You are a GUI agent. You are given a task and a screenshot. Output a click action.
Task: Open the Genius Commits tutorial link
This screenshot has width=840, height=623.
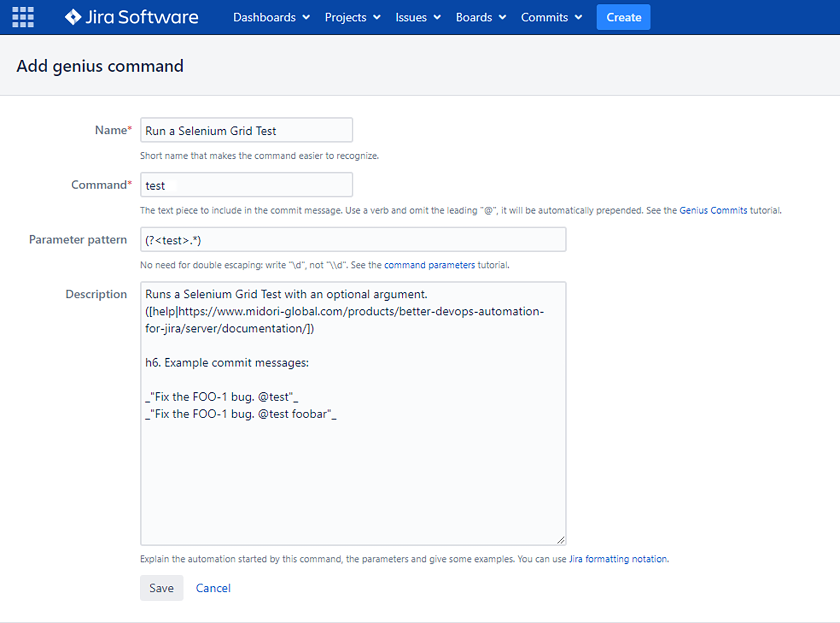(713, 210)
